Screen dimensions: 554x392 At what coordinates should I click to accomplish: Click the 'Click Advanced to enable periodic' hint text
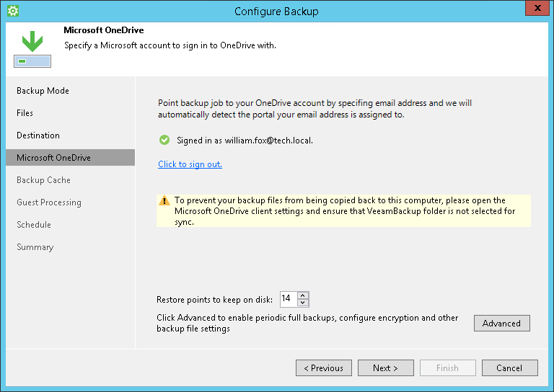click(307, 324)
